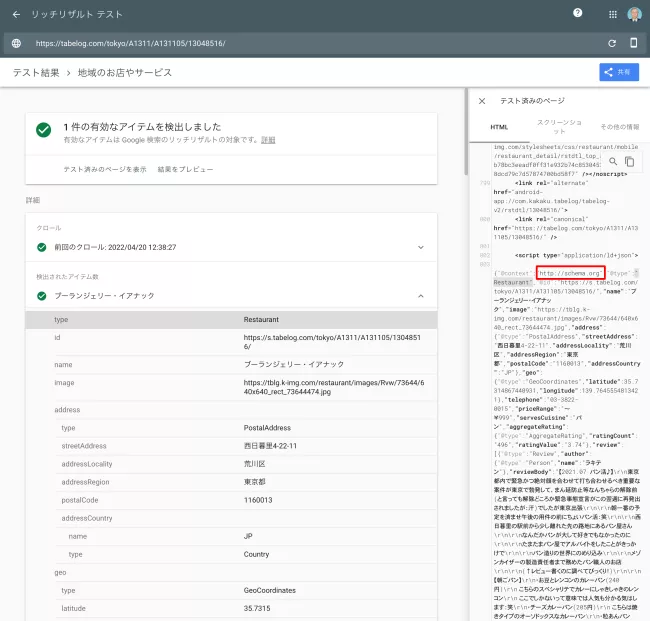Click 地域のお店やサービス breadcrumb
Viewport: 650px width, 621px height.
(x=125, y=73)
